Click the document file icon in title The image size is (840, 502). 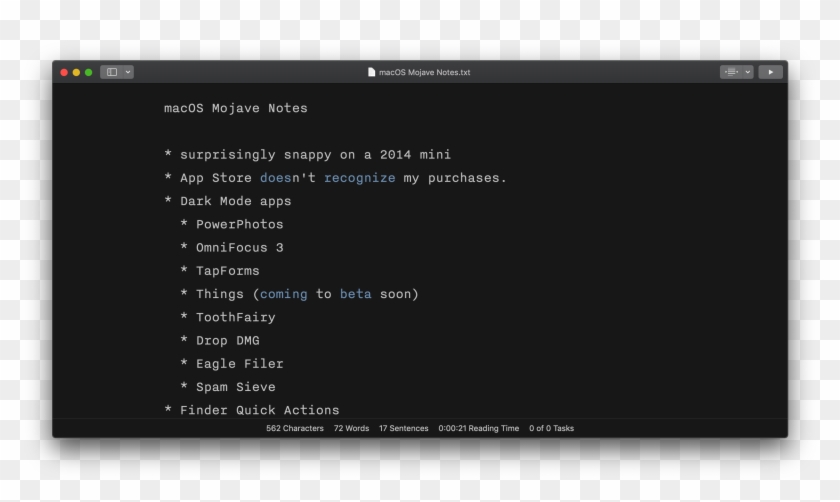(372, 72)
